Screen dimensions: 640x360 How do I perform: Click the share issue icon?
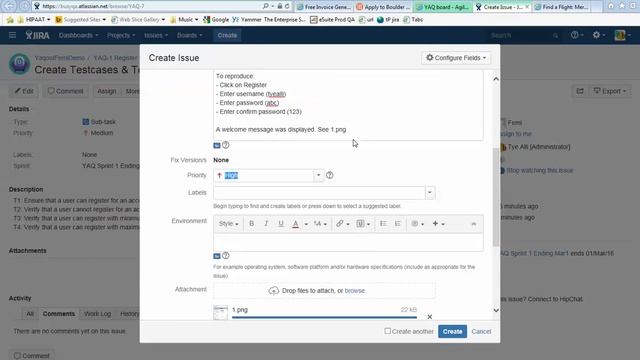click(x=580, y=91)
